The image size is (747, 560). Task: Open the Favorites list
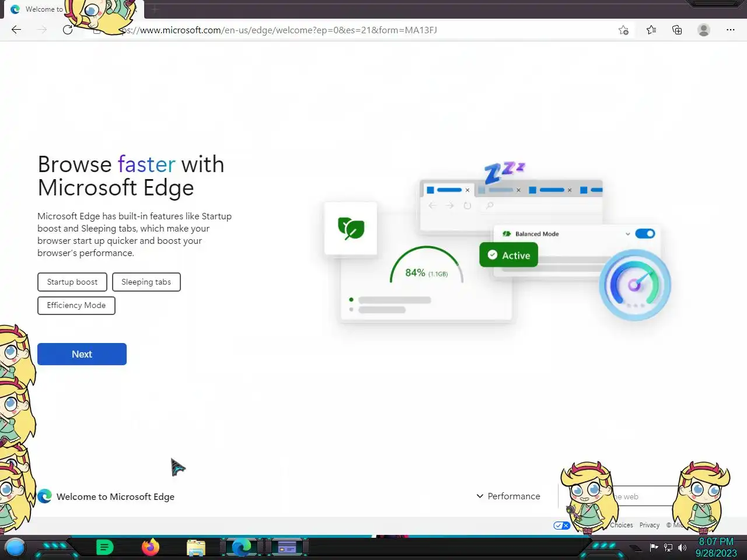(x=651, y=30)
